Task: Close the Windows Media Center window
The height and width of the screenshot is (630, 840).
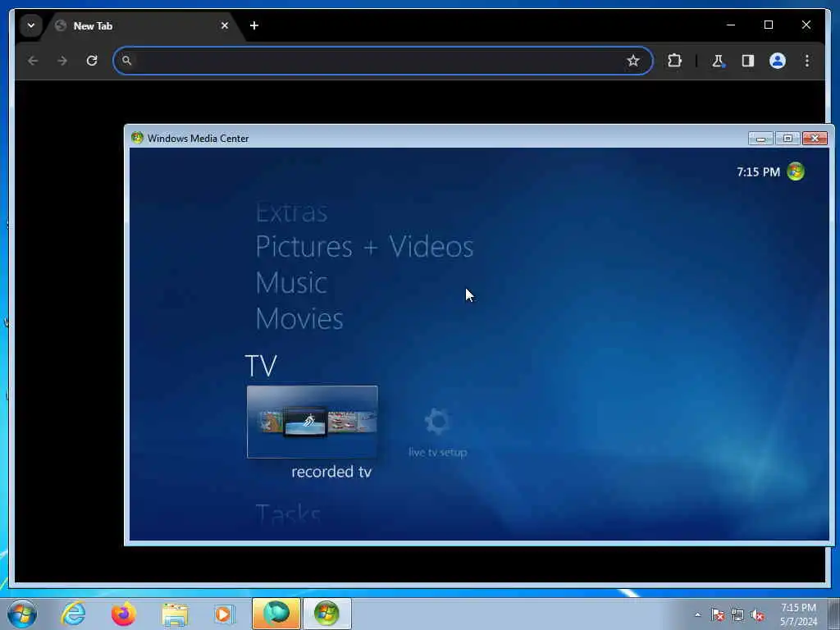Action: coord(815,138)
